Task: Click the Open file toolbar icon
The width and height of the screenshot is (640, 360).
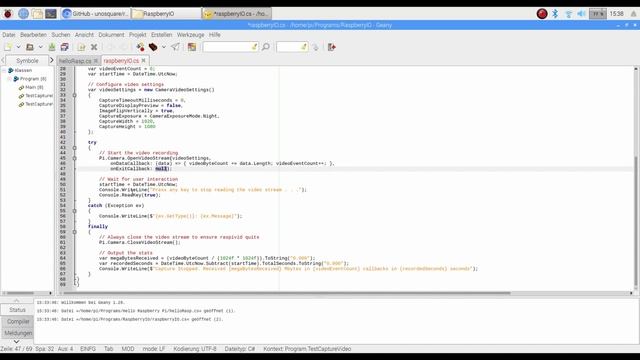Action: 30,47
